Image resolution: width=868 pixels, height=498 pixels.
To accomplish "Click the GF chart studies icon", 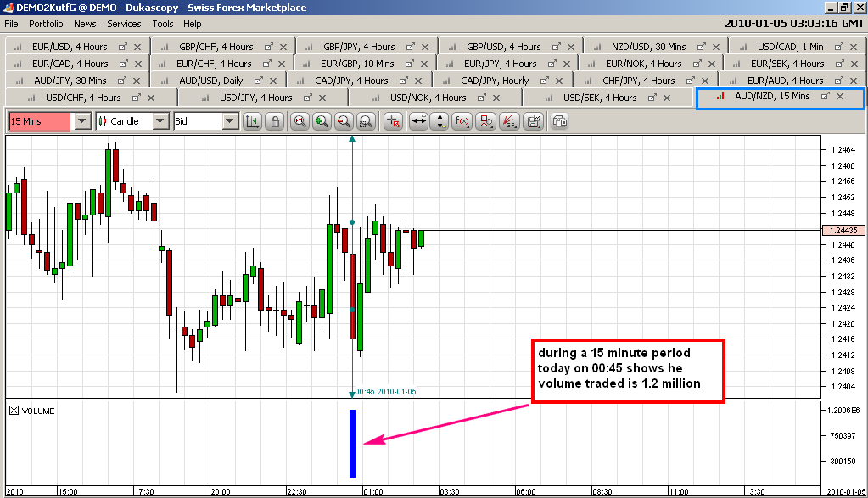I will click(509, 121).
